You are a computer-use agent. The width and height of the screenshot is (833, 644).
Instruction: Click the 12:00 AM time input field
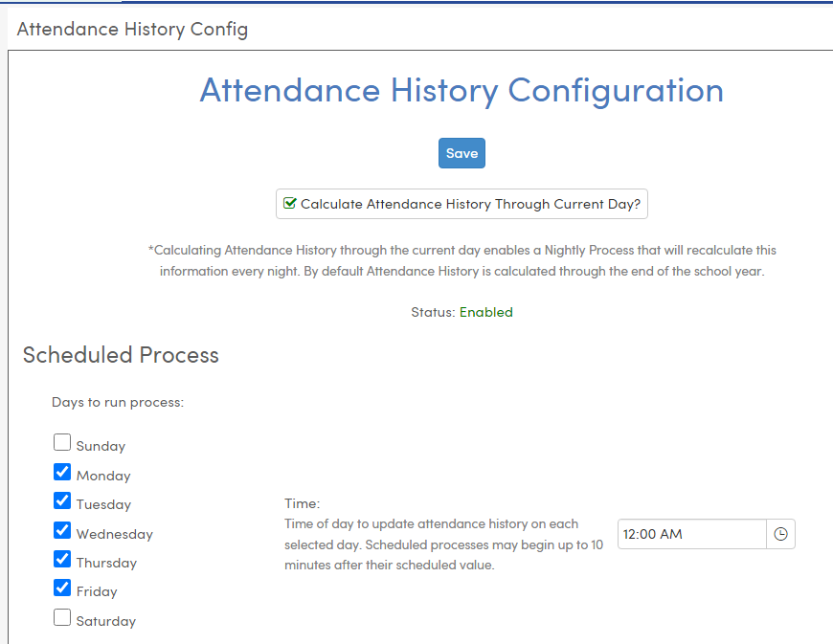(691, 533)
